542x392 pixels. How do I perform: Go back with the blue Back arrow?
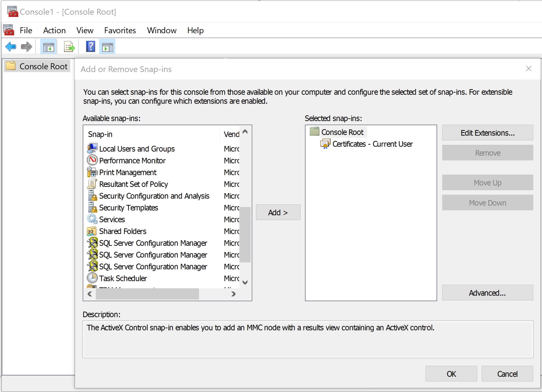pos(11,47)
